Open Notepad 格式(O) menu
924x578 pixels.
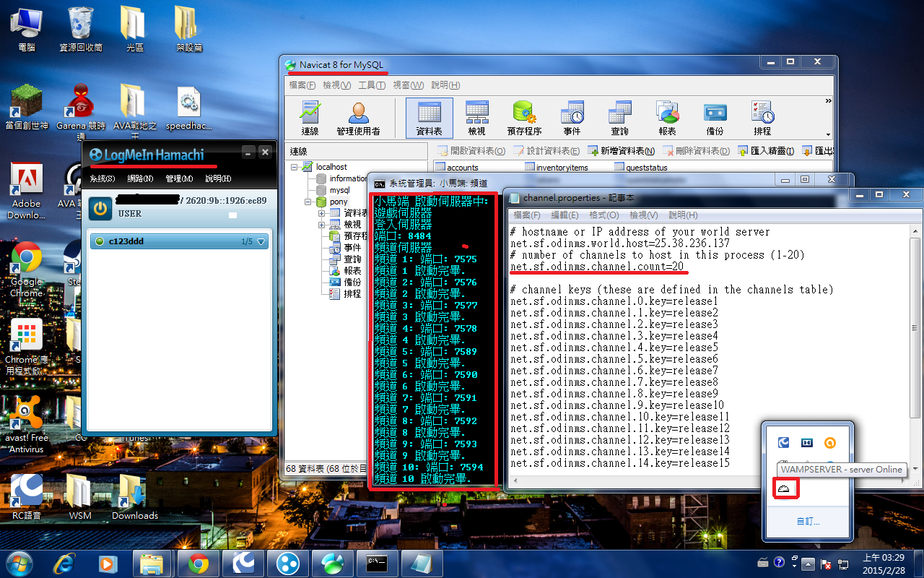pos(604,215)
